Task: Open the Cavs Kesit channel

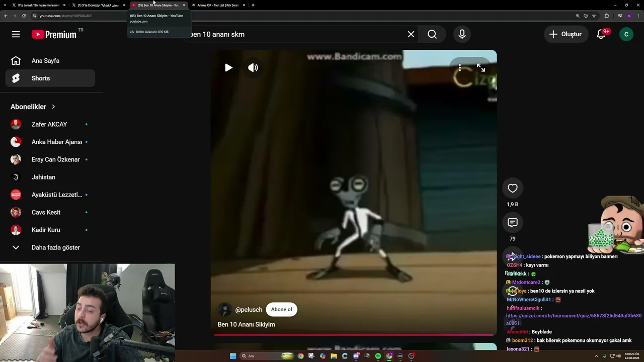Action: click(x=50, y=212)
